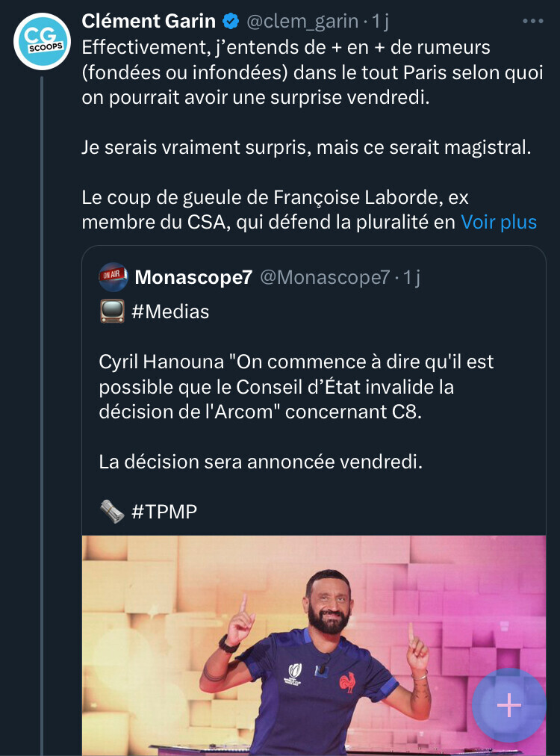560x756 pixels.
Task: Click the @clem_garin handle
Action: pos(302,22)
